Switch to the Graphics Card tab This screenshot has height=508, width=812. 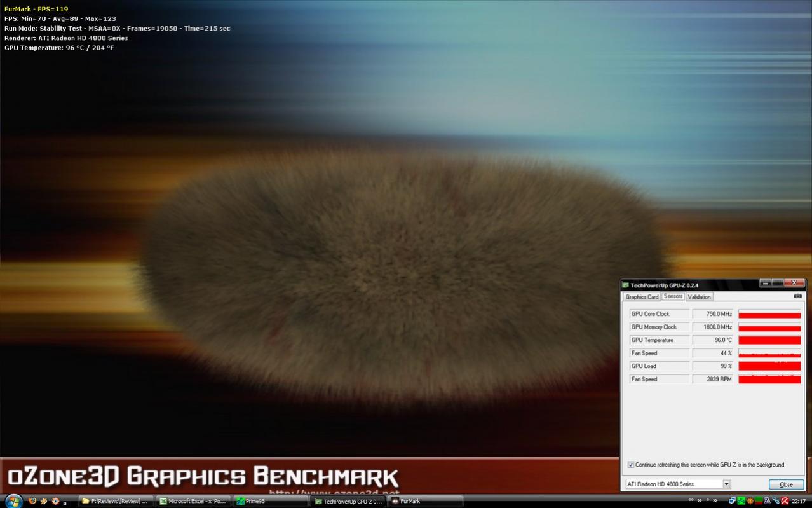[x=642, y=297]
